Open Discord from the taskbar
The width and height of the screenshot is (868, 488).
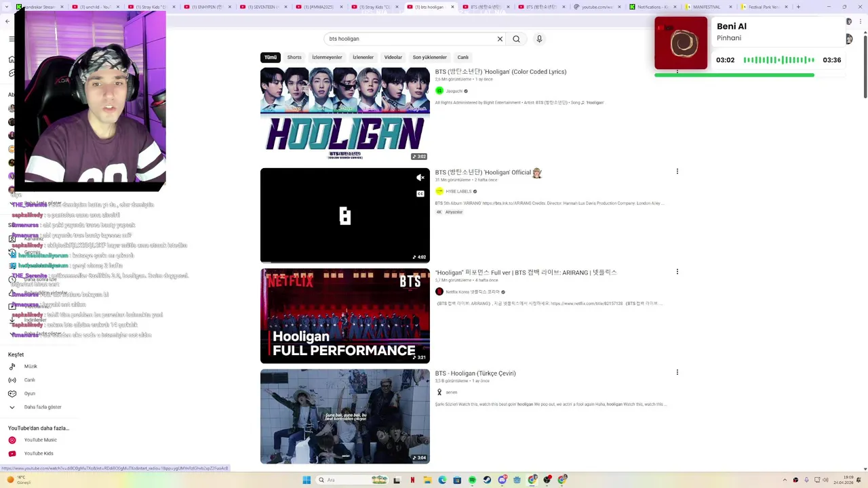pos(502,480)
